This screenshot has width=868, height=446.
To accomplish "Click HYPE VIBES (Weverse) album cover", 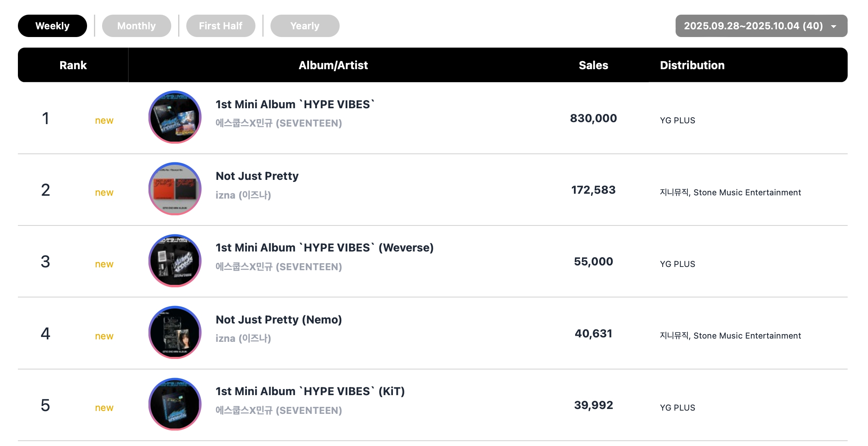I will coord(175,261).
